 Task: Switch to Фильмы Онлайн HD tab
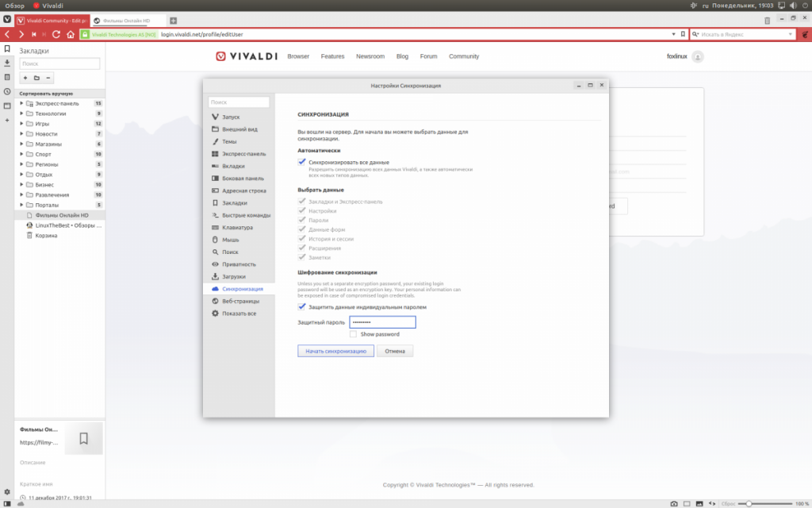tap(128, 21)
